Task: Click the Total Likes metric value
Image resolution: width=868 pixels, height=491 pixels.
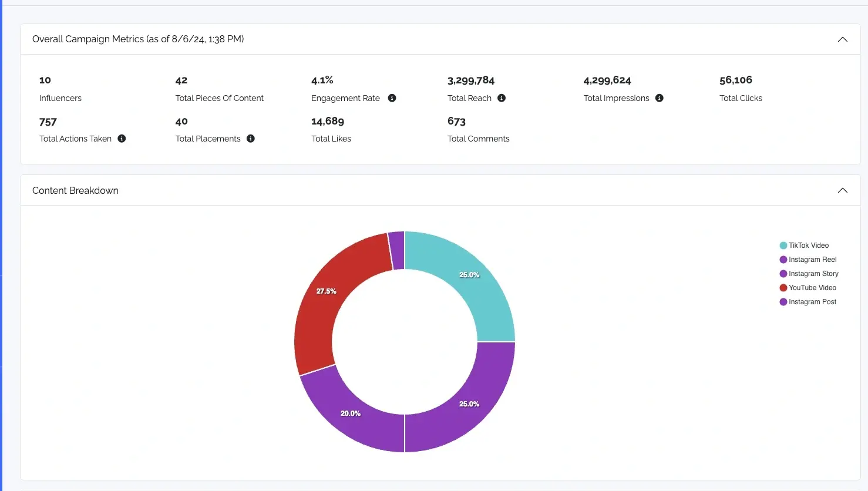Action: tap(327, 121)
